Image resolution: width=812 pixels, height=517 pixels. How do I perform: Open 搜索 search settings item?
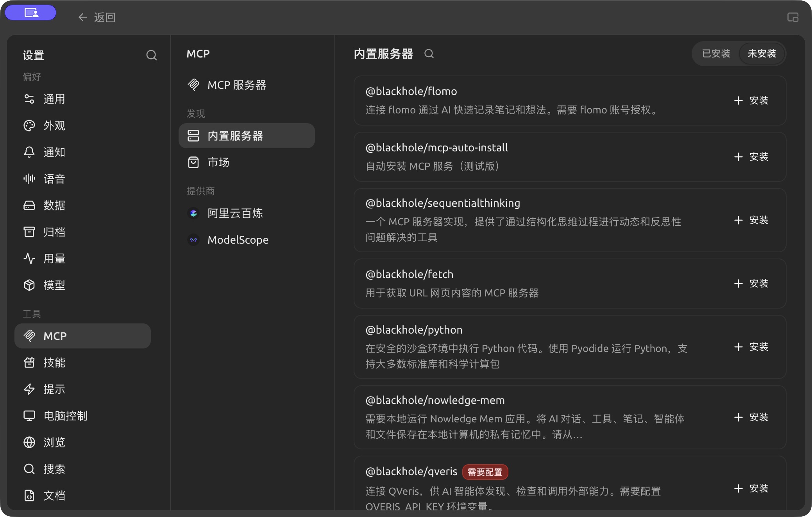82,469
